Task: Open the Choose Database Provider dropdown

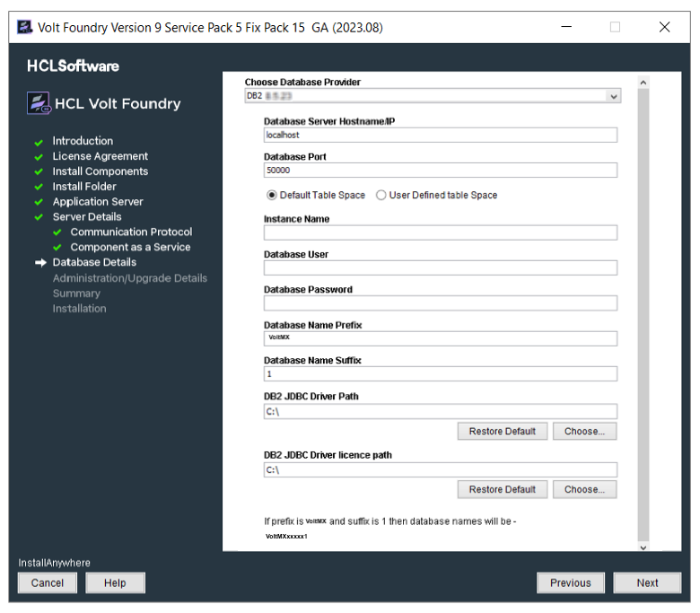Action: (x=433, y=96)
